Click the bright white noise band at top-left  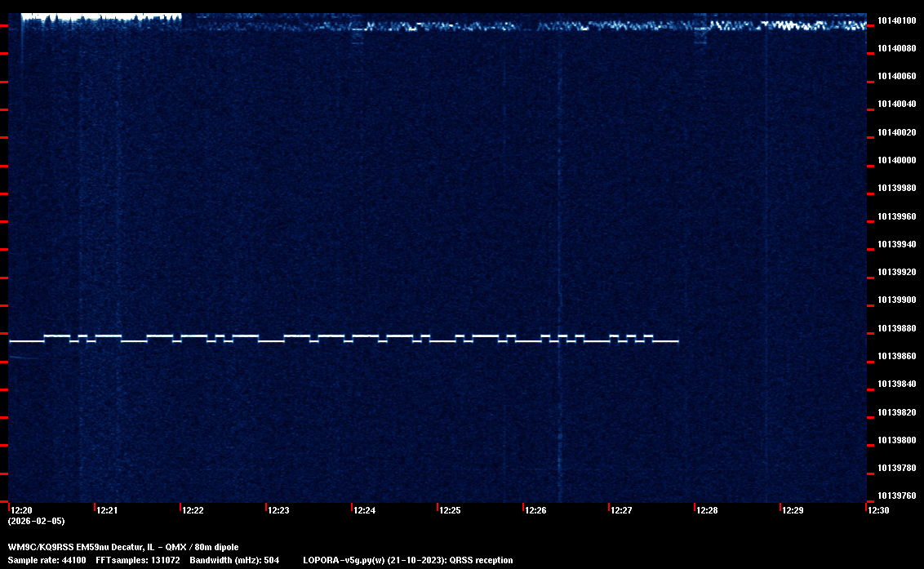click(98, 17)
